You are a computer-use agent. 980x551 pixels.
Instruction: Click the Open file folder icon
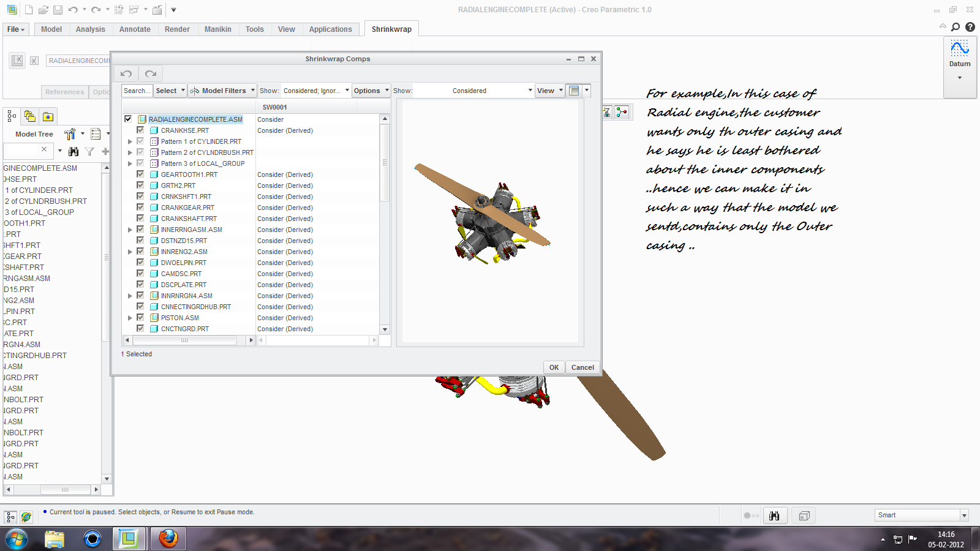pyautogui.click(x=43, y=10)
